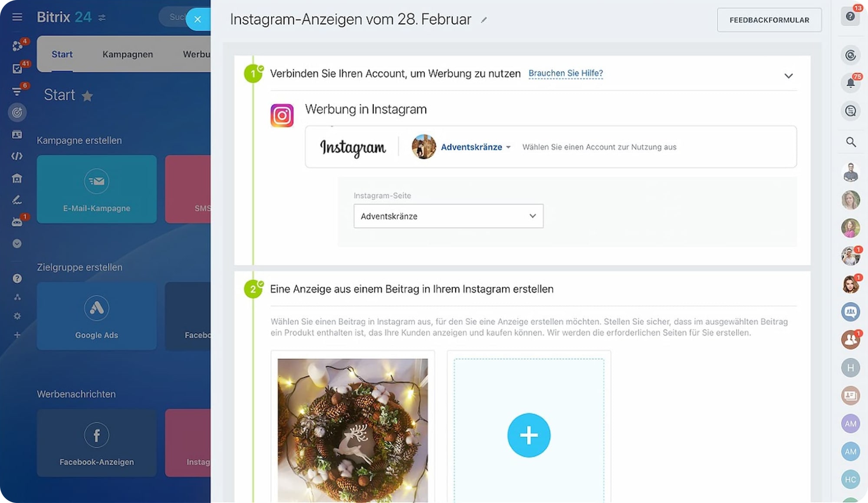
Task: Expand the Instagram-Seite Adventskränze dropdown
Action: point(448,216)
